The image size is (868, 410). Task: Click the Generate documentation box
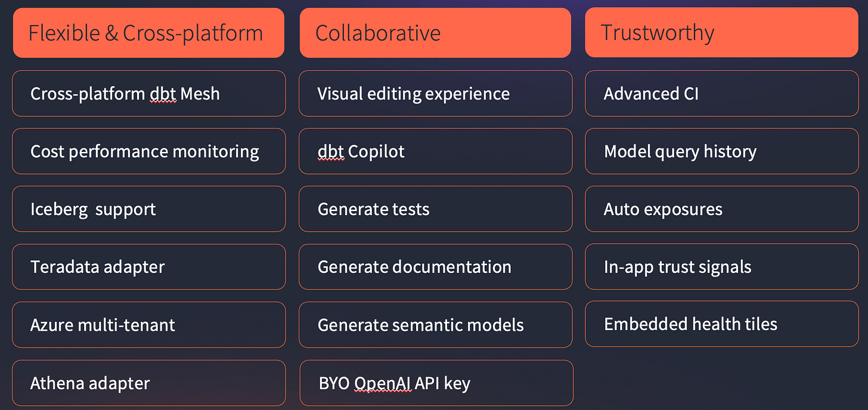[436, 267]
